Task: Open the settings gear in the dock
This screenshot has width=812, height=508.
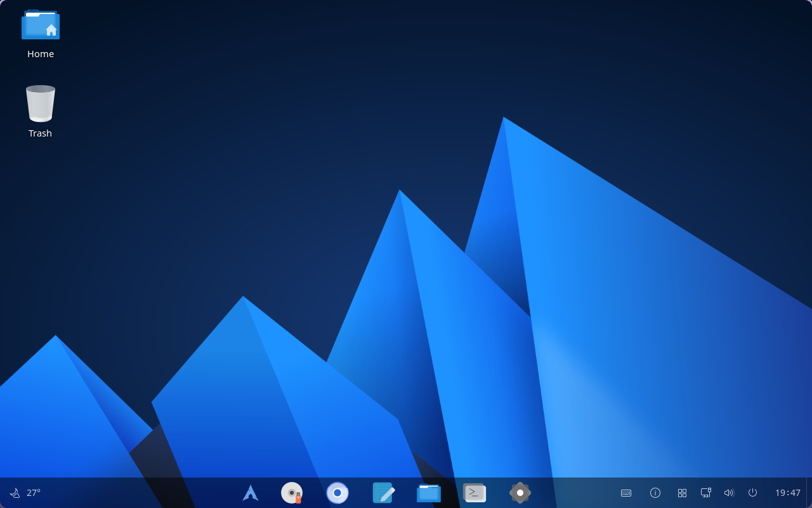Action: point(520,493)
